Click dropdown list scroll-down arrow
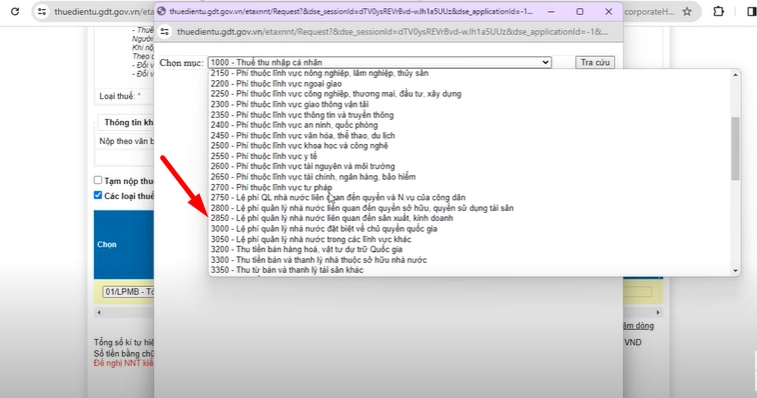 coord(735,271)
